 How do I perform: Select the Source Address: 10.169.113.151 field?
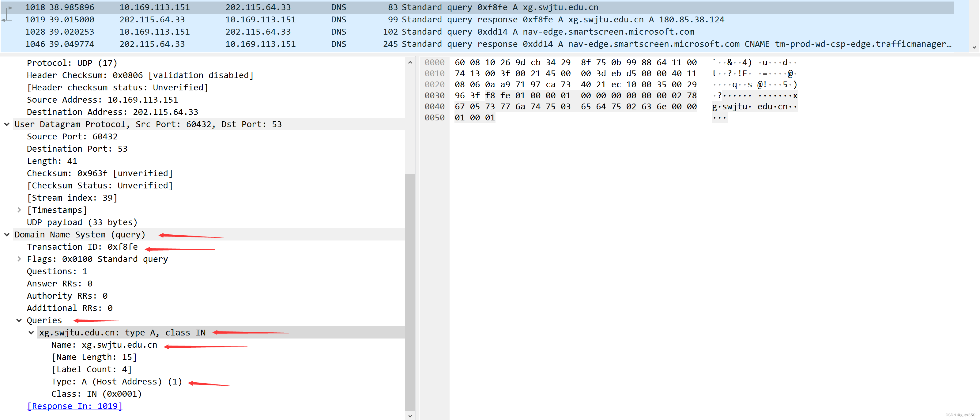102,100
